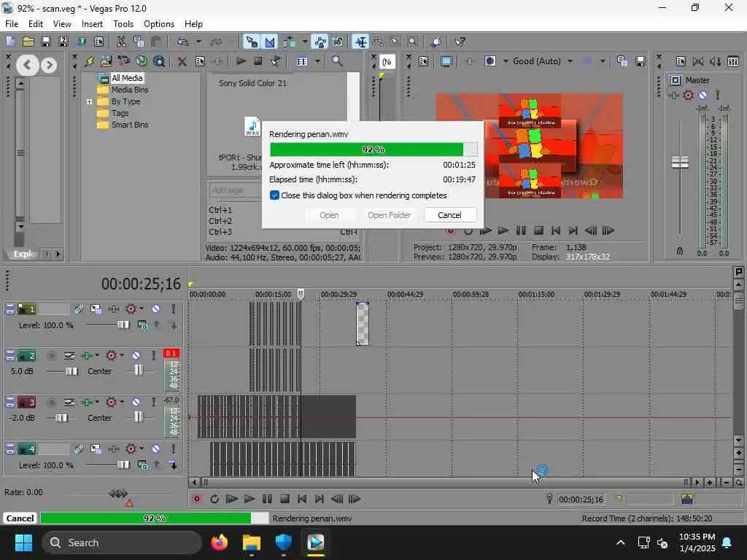
Task: Mute video track 1
Action: pyautogui.click(x=156, y=308)
